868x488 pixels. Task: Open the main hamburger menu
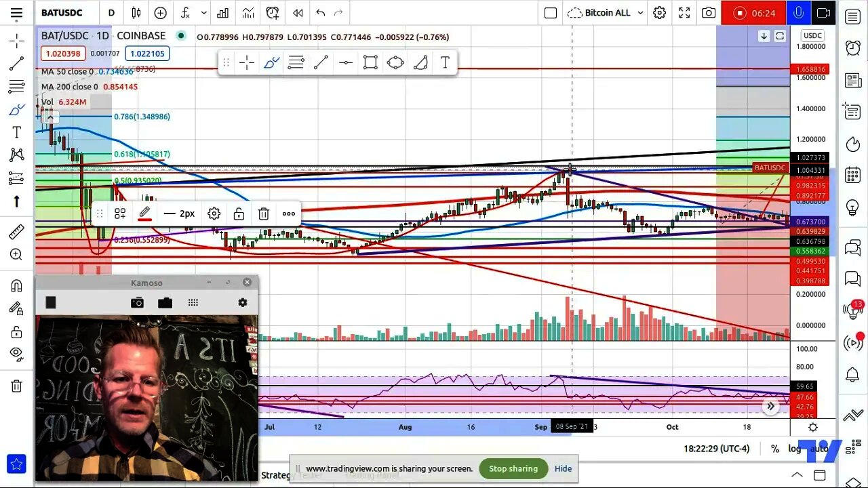pyautogui.click(x=16, y=13)
